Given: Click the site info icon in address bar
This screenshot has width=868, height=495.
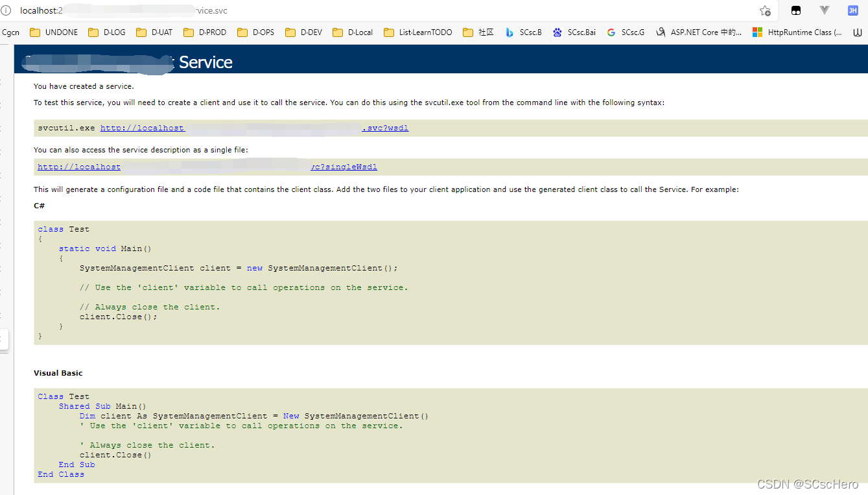Looking at the screenshot, I should [x=6, y=11].
